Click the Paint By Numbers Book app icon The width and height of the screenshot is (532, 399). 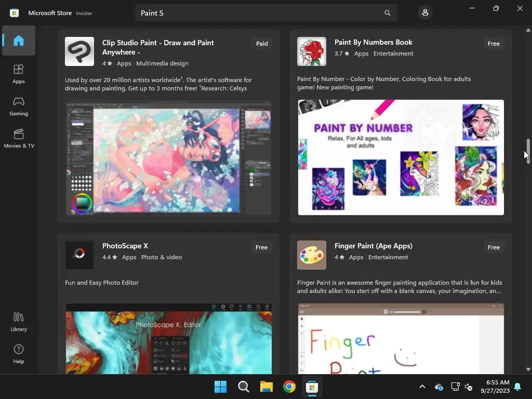coord(312,51)
